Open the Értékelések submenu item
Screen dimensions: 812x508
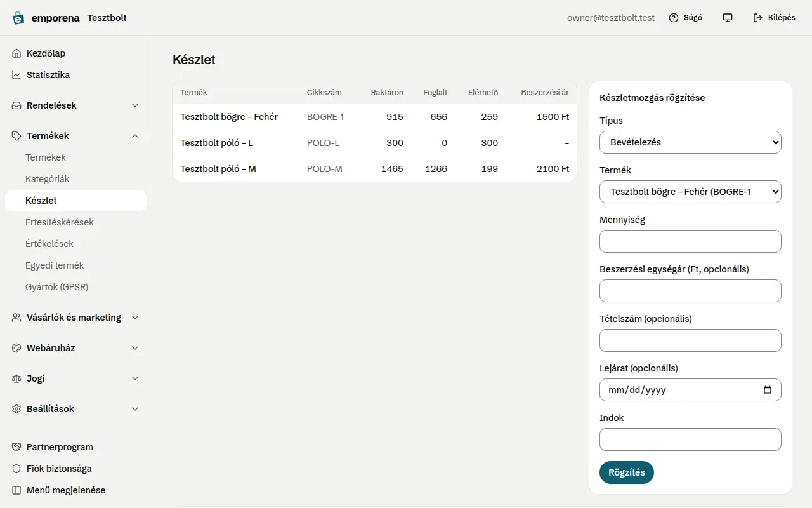[75, 244]
